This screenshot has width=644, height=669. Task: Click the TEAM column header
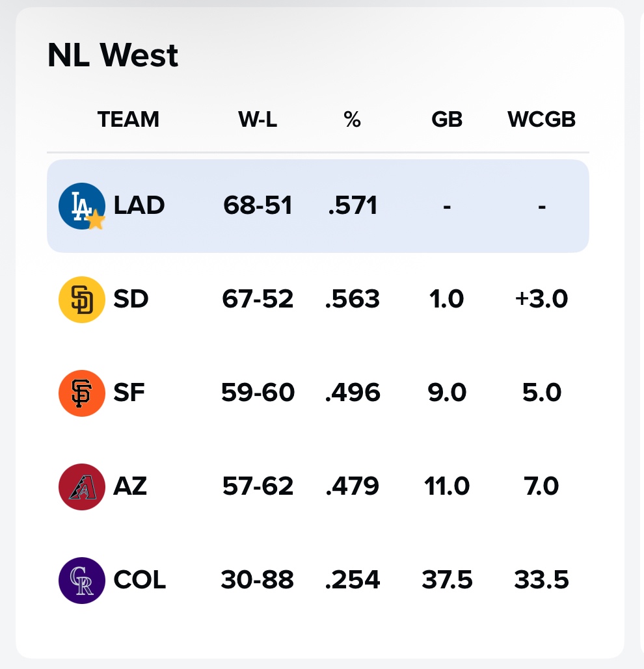128,120
